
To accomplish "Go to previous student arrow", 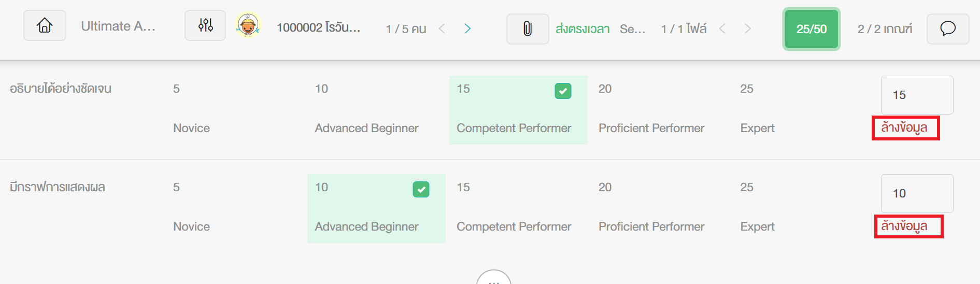I will pyautogui.click(x=442, y=29).
